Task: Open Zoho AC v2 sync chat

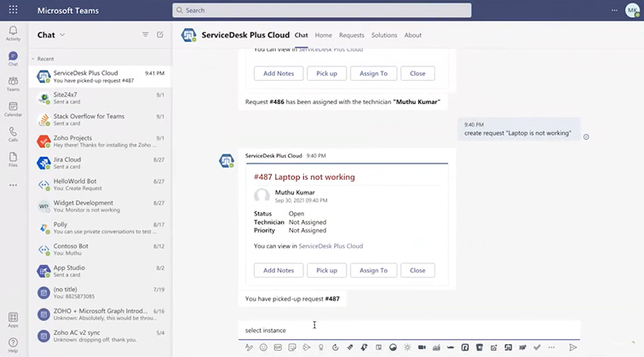Action: pyautogui.click(x=101, y=336)
